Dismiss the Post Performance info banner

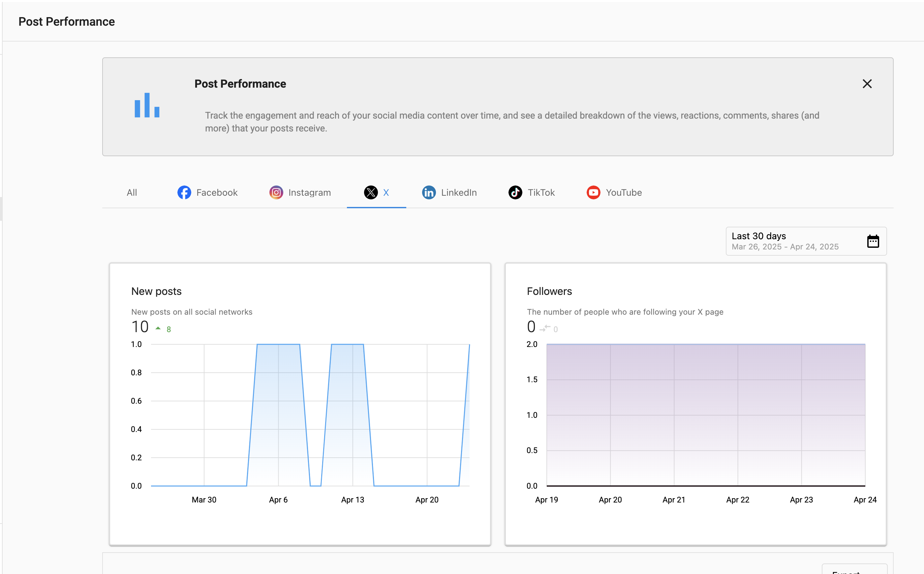(x=867, y=84)
